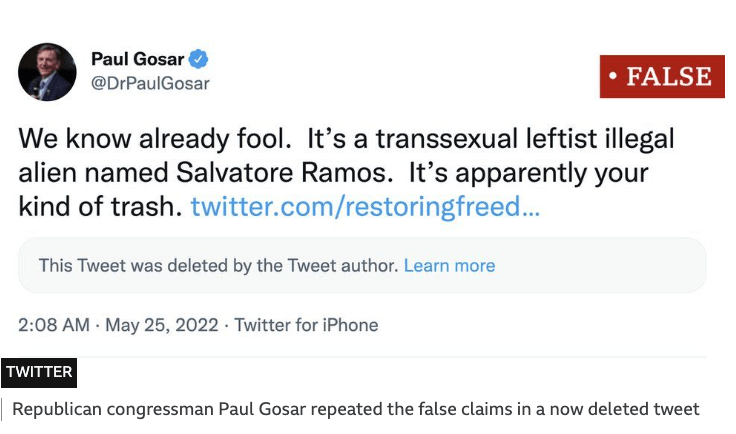This screenshot has width=736, height=434.
Task: Click 'kind of trash' tweet text
Action: 99,207
